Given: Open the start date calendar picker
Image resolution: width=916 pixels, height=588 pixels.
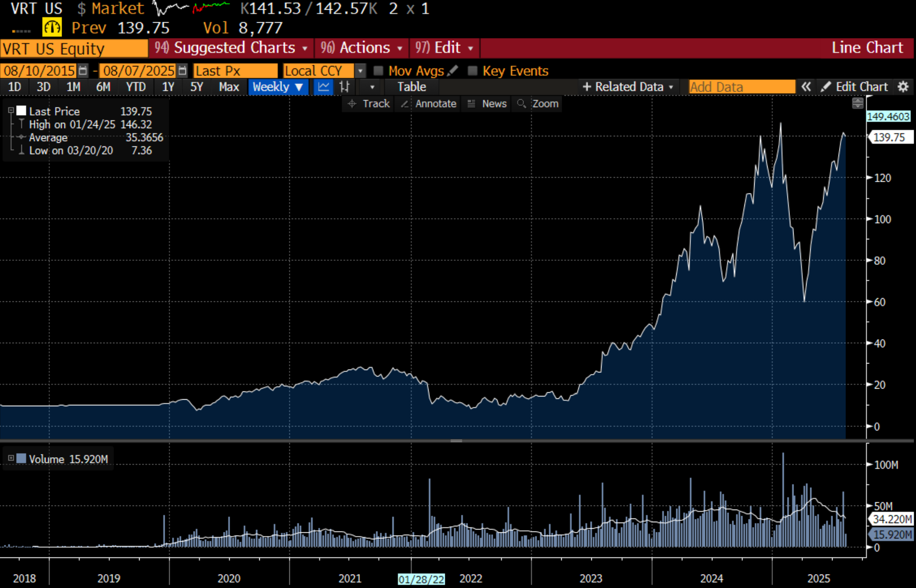Looking at the screenshot, I should (x=83, y=70).
